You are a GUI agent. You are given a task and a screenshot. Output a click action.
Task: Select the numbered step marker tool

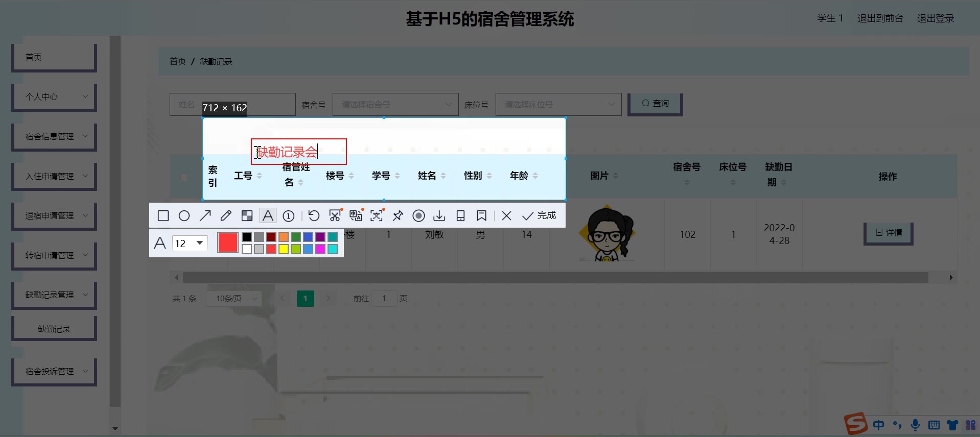pos(289,216)
